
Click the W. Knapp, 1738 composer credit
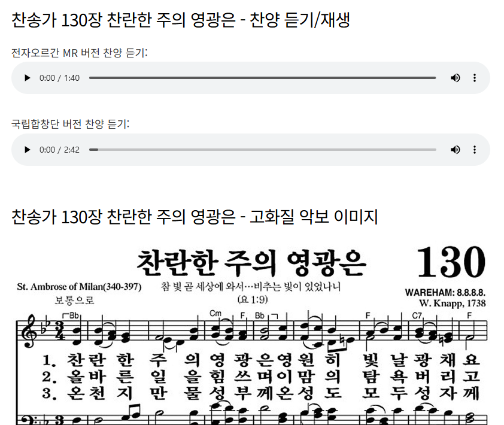453,303
